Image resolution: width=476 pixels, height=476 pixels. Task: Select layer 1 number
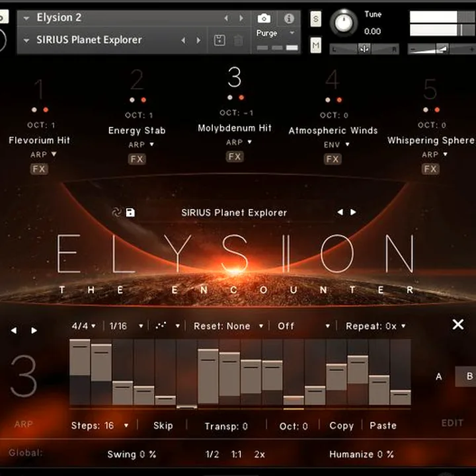click(39, 89)
